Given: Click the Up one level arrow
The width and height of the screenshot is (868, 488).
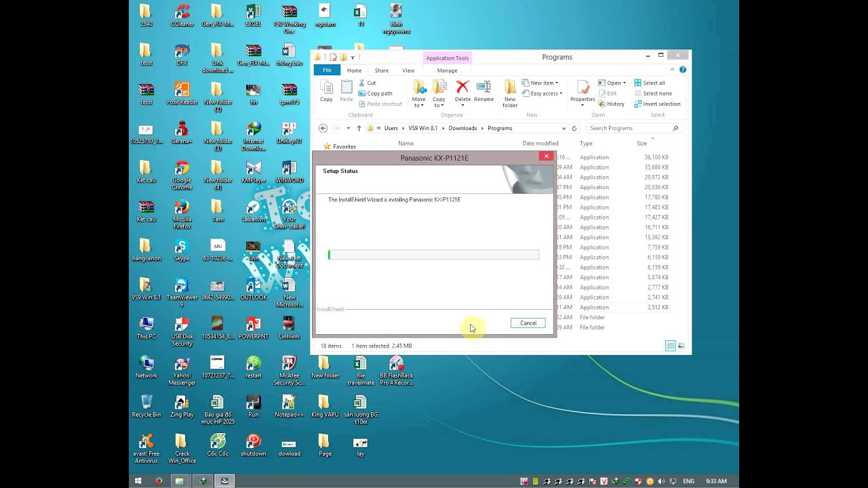Looking at the screenshot, I should (x=359, y=128).
